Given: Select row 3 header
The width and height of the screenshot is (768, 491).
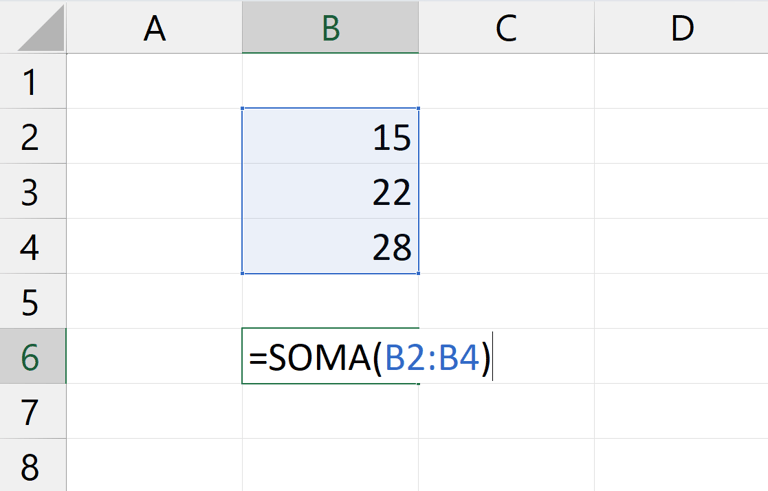Looking at the screenshot, I should pyautogui.click(x=30, y=192).
